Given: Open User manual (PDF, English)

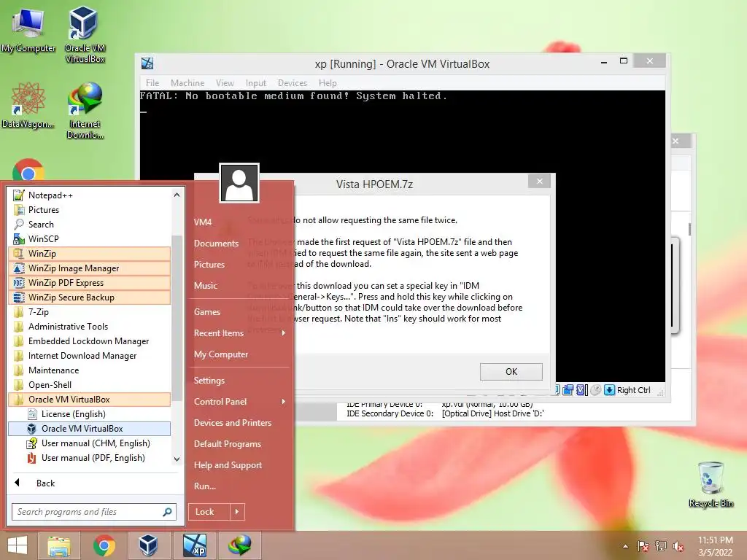Looking at the screenshot, I should click(x=90, y=458).
